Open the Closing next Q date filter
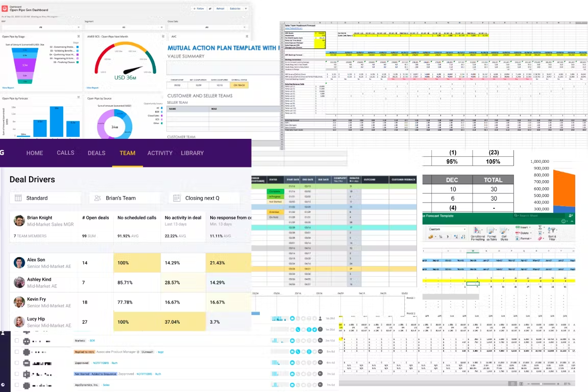Viewport: 588px width, 392px height. click(204, 198)
